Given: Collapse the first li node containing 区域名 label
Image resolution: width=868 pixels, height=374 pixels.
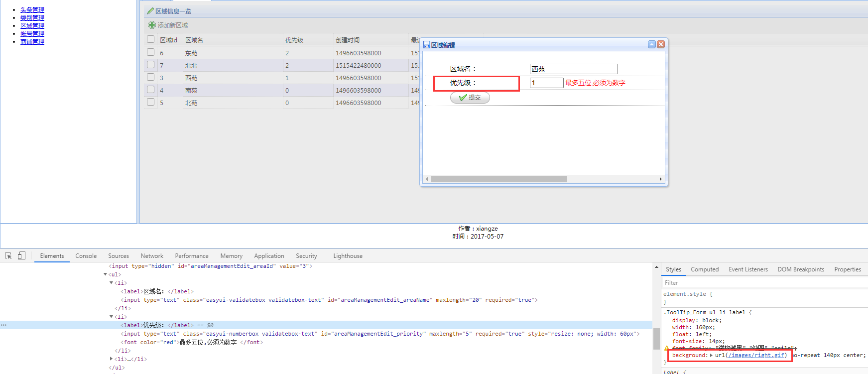Looking at the screenshot, I should coord(111,283).
